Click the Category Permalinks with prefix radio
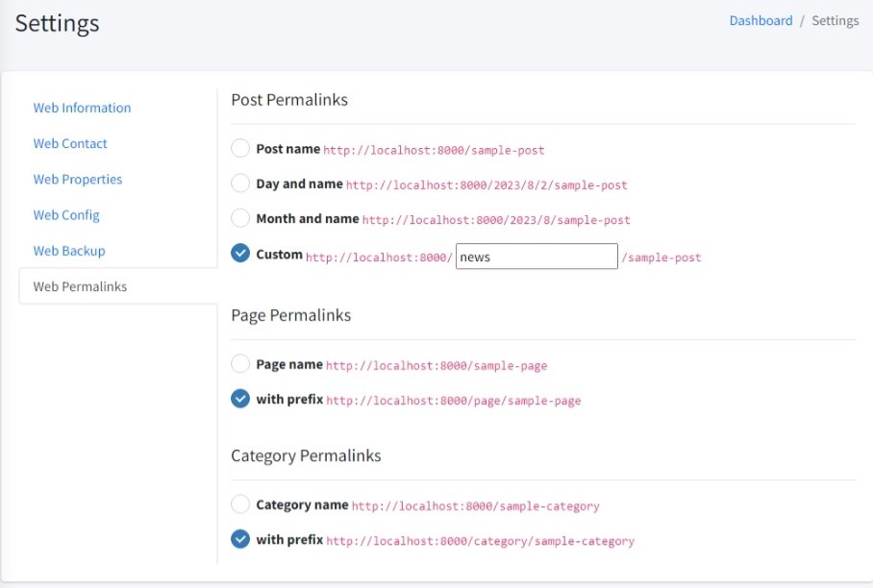 click(240, 539)
